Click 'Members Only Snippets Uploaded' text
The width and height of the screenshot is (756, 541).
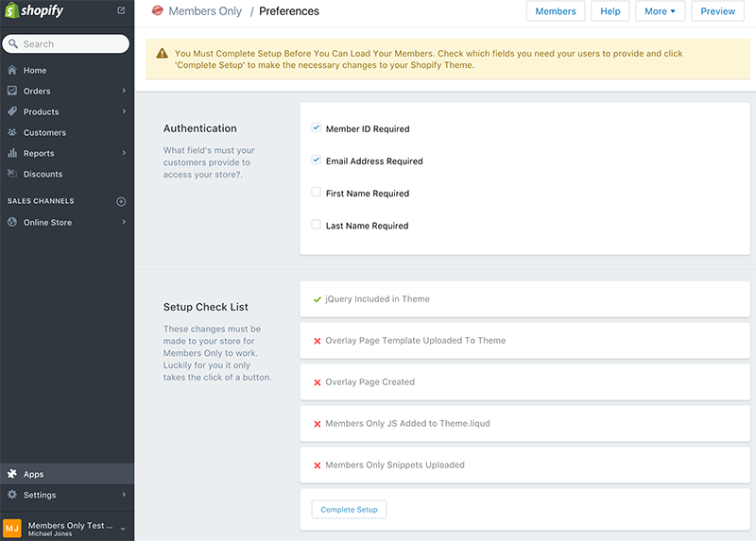tap(395, 465)
